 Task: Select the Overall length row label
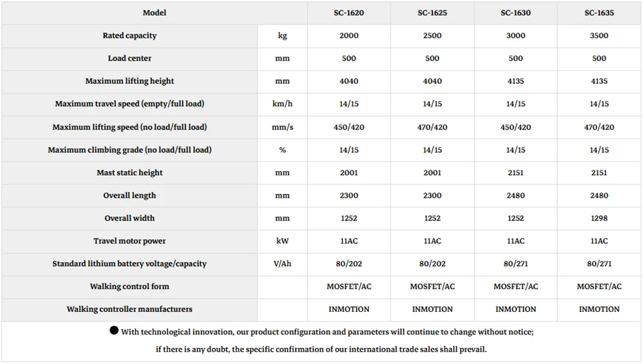pyautogui.click(x=129, y=196)
